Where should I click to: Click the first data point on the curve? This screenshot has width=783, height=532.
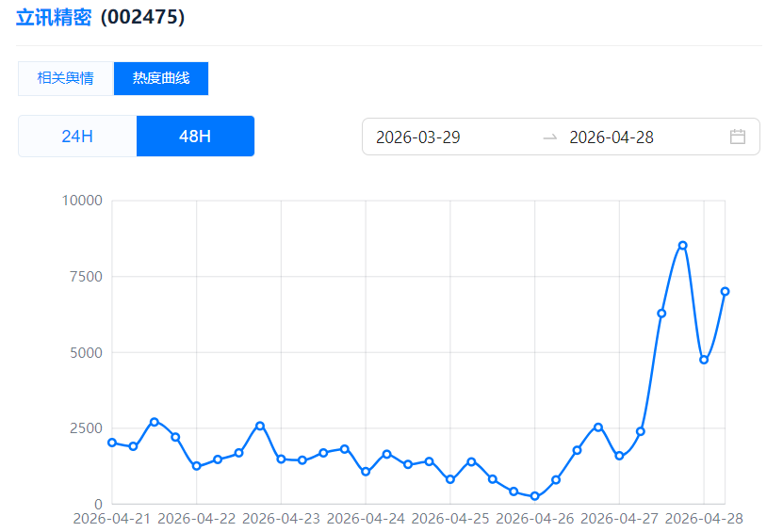[x=112, y=443]
